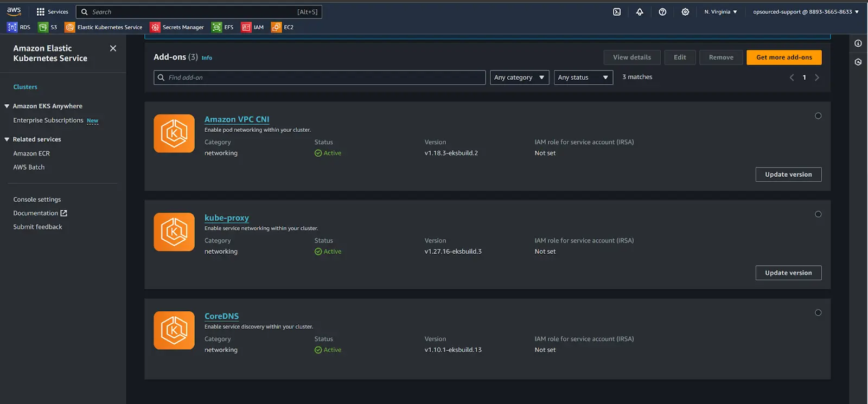Click the Amazon VPC CNI add-on icon
868x404 pixels.
coord(174,133)
